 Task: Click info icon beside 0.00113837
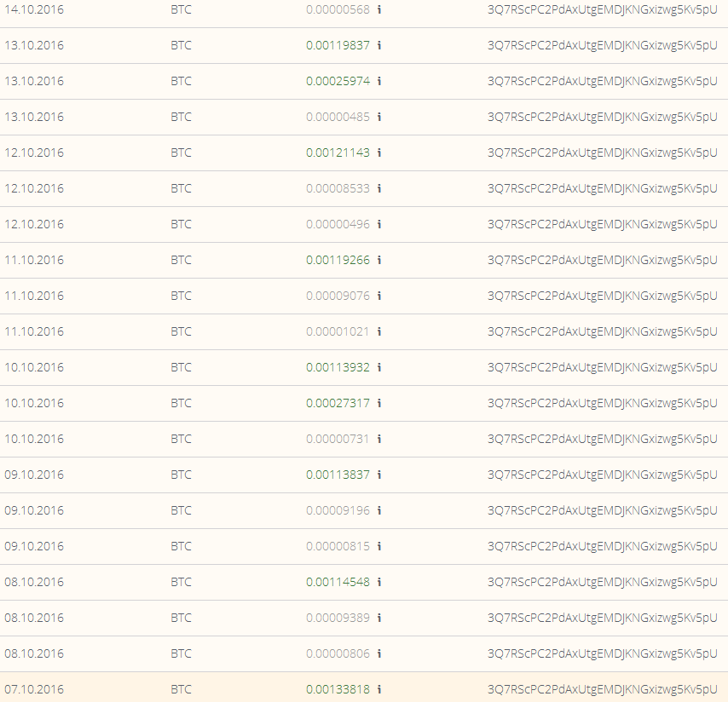pyautogui.click(x=379, y=475)
